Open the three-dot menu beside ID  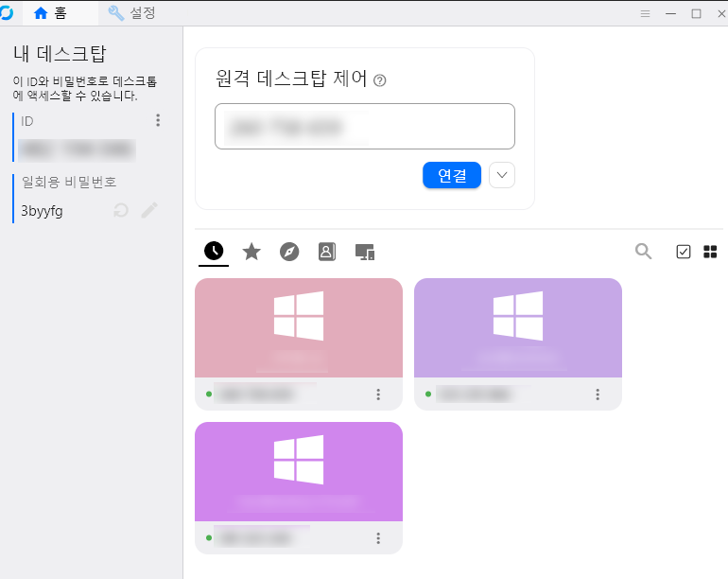pyautogui.click(x=158, y=120)
